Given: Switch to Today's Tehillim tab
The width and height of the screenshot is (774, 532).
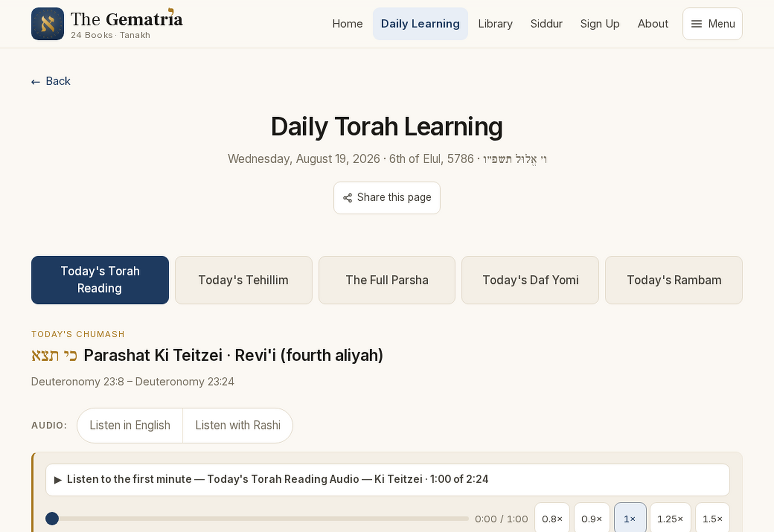Looking at the screenshot, I should [x=243, y=280].
